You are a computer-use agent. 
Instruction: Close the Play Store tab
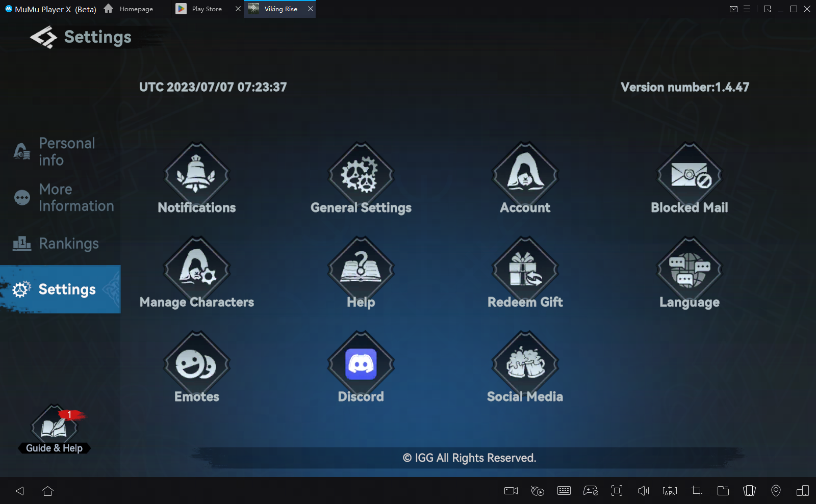click(238, 9)
